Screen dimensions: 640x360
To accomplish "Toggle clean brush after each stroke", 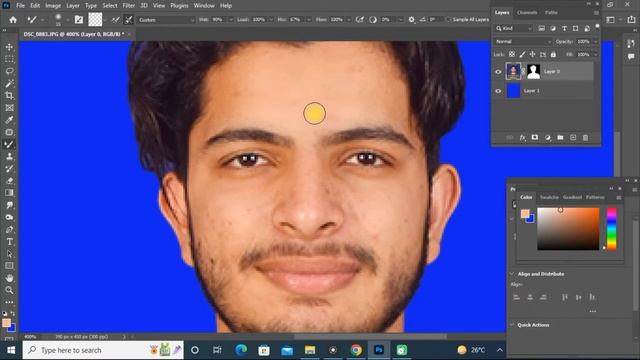I will pos(129,20).
